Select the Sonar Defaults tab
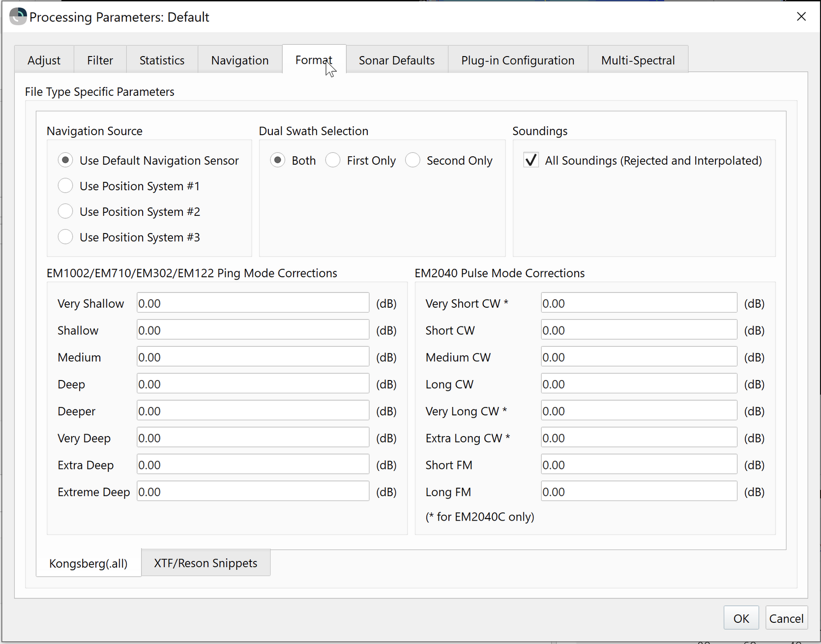 coord(396,60)
